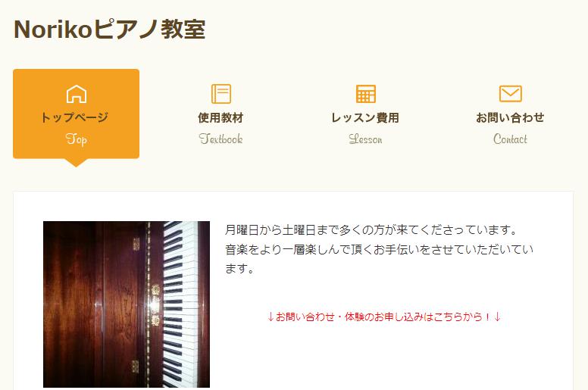The height and width of the screenshot is (390, 588).
Task: Click the red お問い合わせ・体験のお申し込み text
Action: point(384,317)
